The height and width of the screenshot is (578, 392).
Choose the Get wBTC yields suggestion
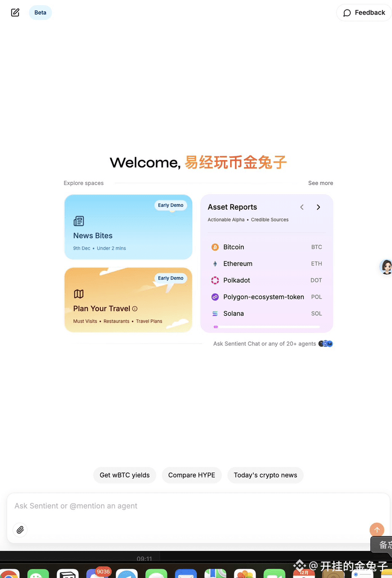pyautogui.click(x=125, y=475)
